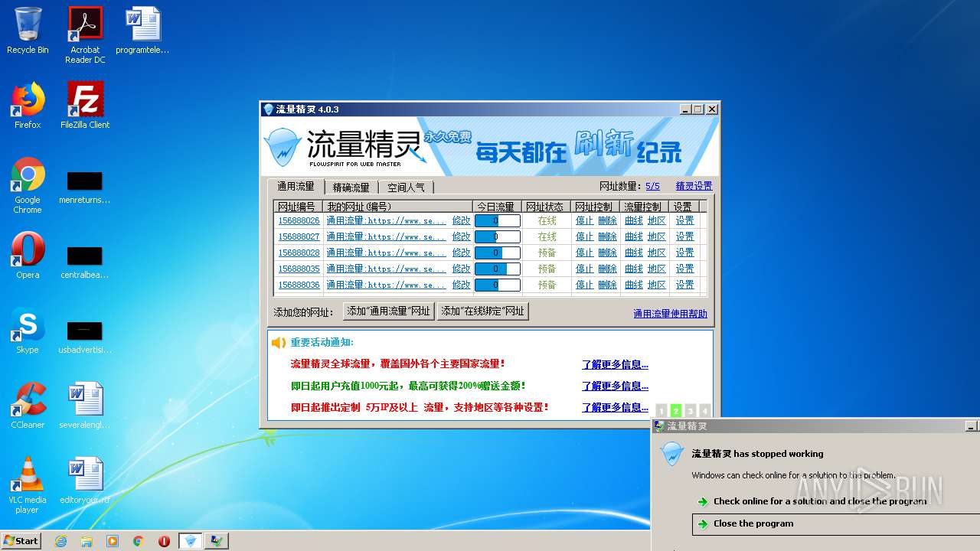
Task: Open 了解更多信息 for global traffic notice
Action: pyautogui.click(x=615, y=364)
